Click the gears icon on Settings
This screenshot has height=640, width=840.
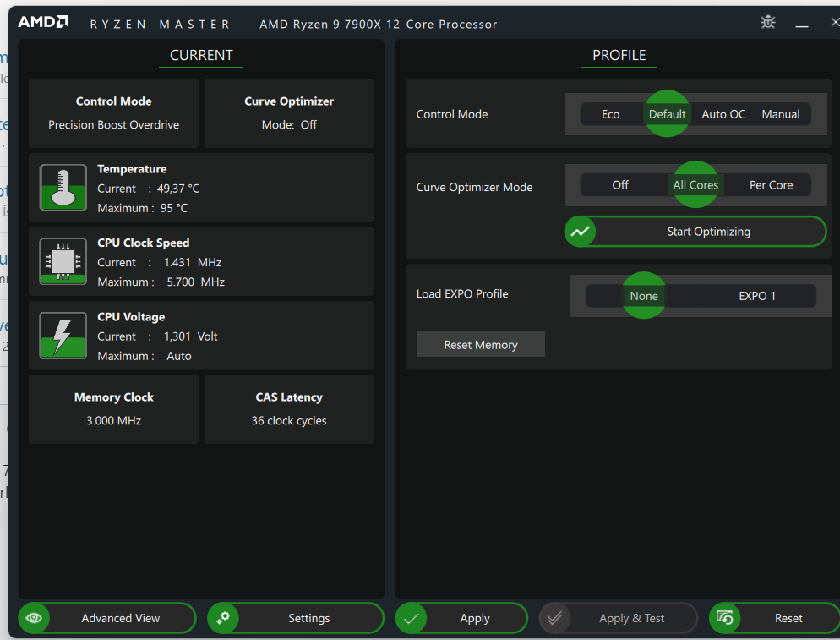[x=223, y=618]
